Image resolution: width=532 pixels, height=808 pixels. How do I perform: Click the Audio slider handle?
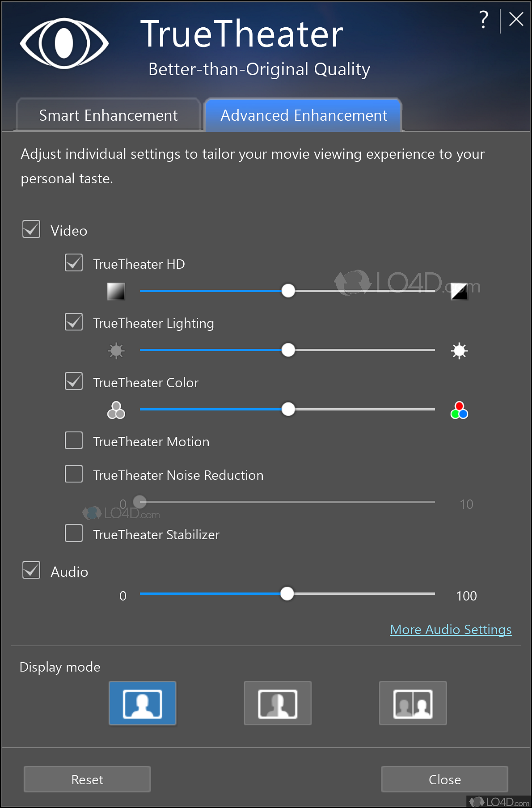[x=287, y=594]
